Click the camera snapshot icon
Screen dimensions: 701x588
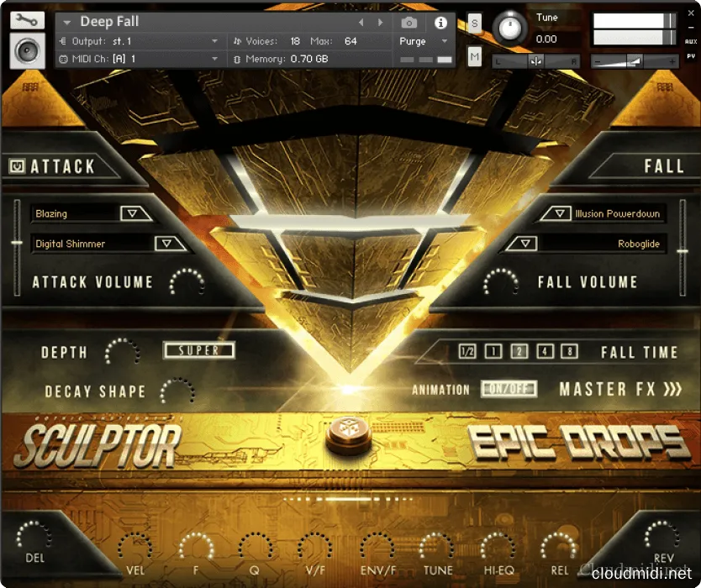point(408,23)
